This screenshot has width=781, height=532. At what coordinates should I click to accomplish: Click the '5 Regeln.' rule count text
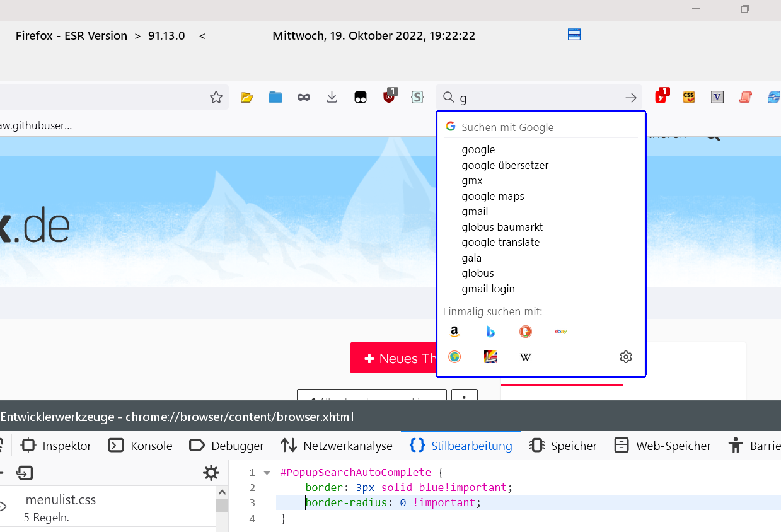click(x=46, y=518)
